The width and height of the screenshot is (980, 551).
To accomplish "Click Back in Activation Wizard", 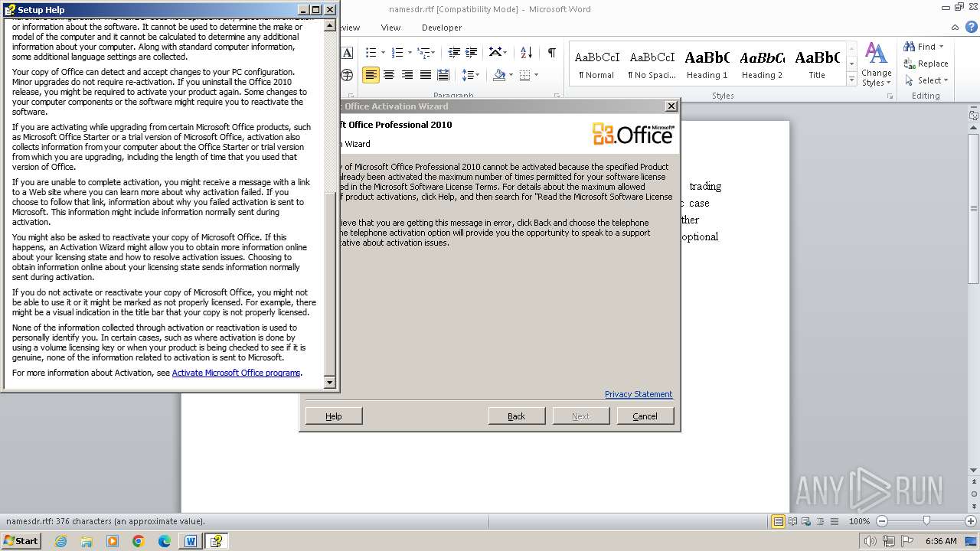I will (516, 416).
